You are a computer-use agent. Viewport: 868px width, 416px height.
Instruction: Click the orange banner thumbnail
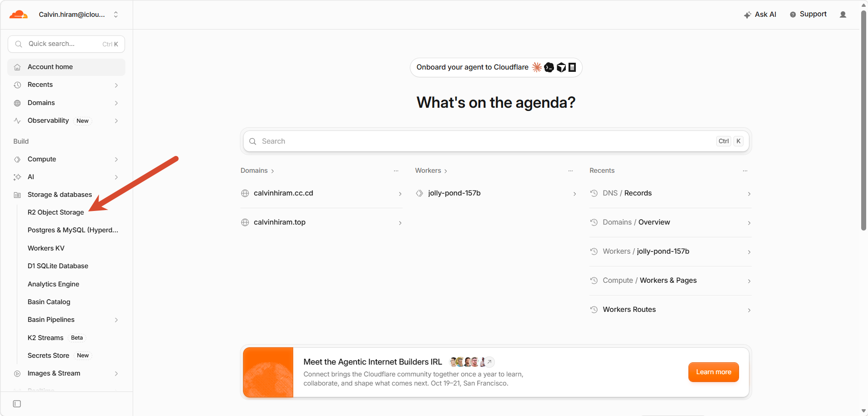268,372
